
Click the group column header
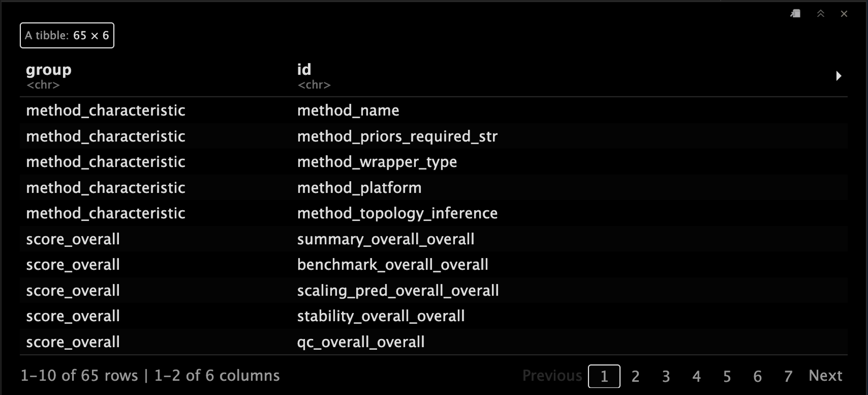coord(49,70)
